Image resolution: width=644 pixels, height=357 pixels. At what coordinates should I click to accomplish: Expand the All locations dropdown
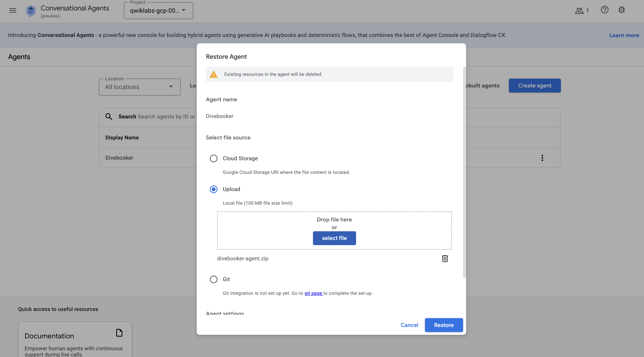pos(140,87)
